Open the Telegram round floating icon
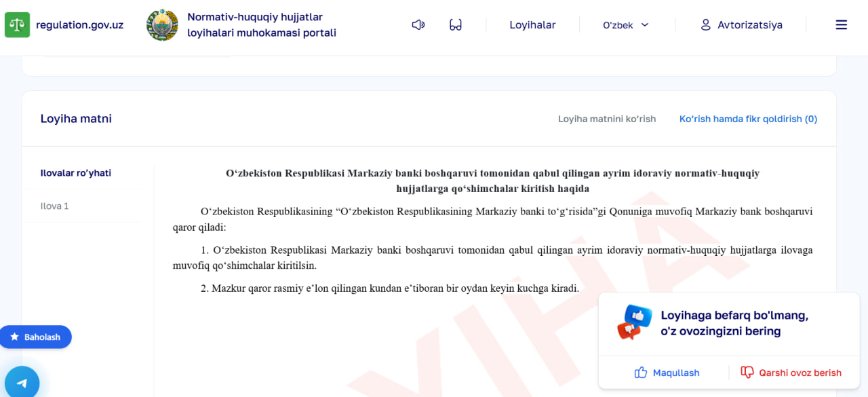 (x=22, y=383)
